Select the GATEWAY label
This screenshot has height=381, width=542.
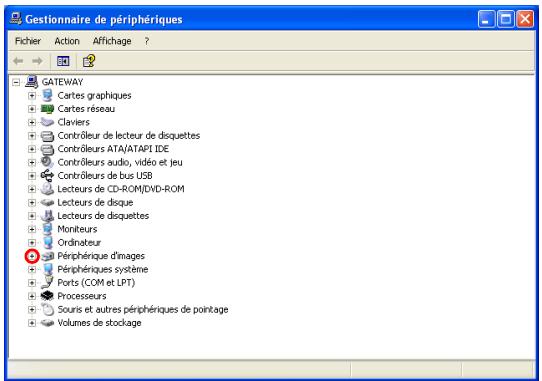coord(62,82)
